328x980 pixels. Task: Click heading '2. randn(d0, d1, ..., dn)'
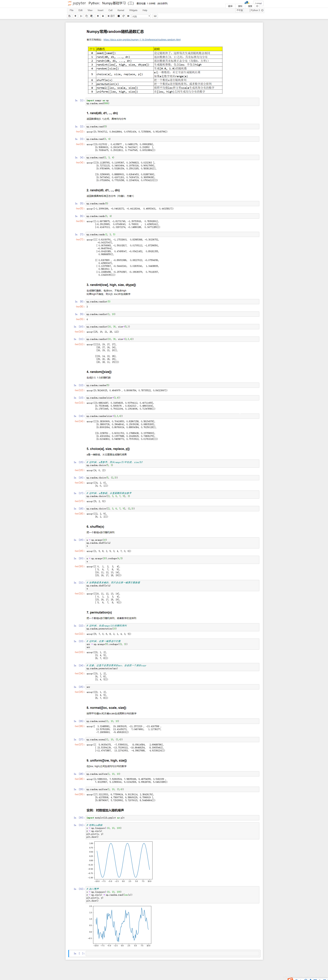tap(103, 190)
